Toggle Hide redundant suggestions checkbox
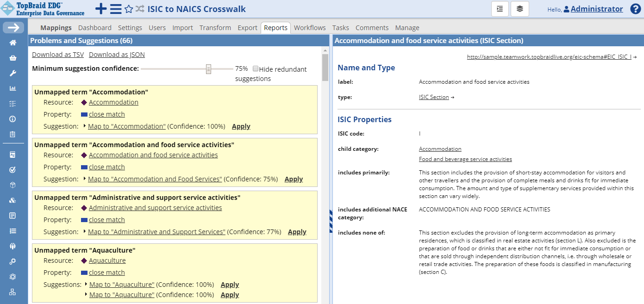 256,68
